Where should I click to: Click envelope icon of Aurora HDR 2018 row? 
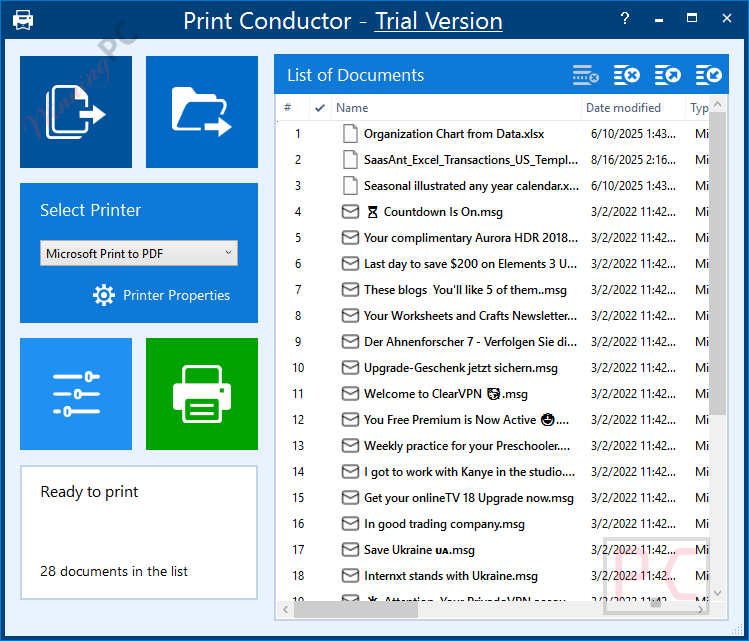click(x=350, y=237)
